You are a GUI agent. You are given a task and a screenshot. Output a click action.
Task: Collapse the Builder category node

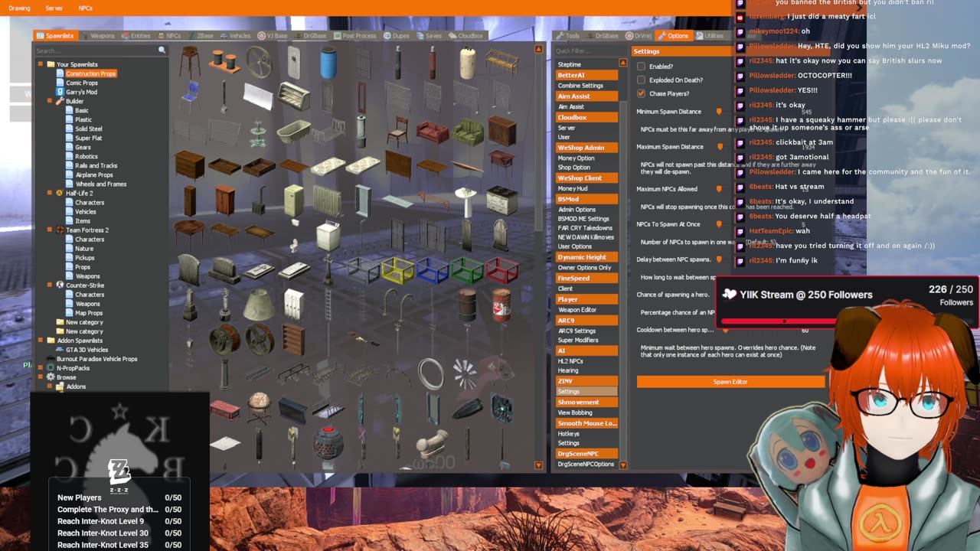[50, 101]
